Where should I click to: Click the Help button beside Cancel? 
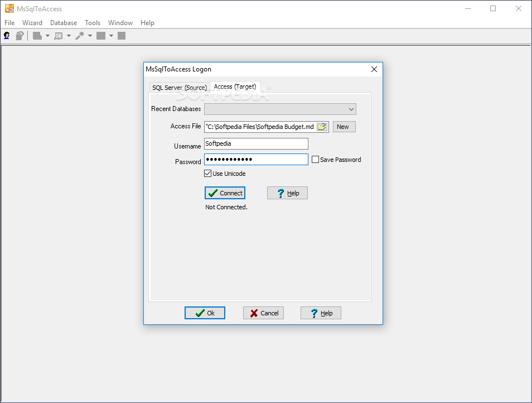(x=321, y=313)
